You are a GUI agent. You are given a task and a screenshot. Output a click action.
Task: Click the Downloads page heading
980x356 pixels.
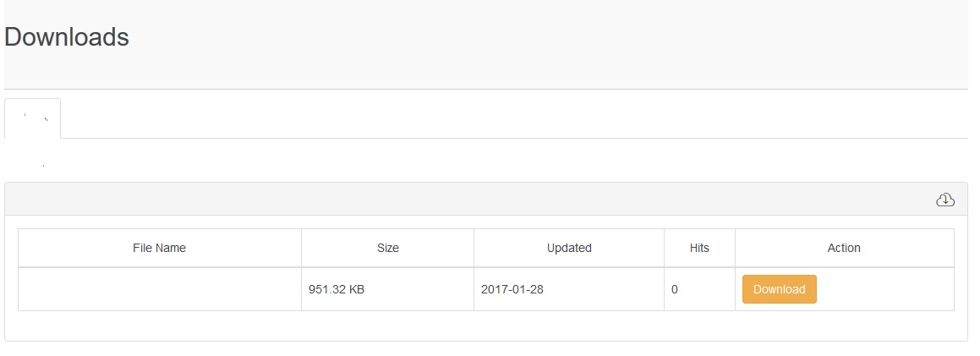click(x=67, y=37)
